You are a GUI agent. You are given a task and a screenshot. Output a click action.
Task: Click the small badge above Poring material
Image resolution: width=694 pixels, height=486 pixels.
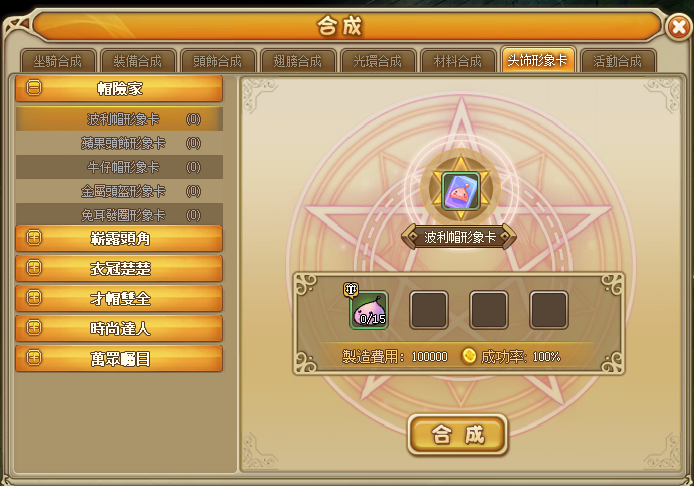tap(351, 289)
